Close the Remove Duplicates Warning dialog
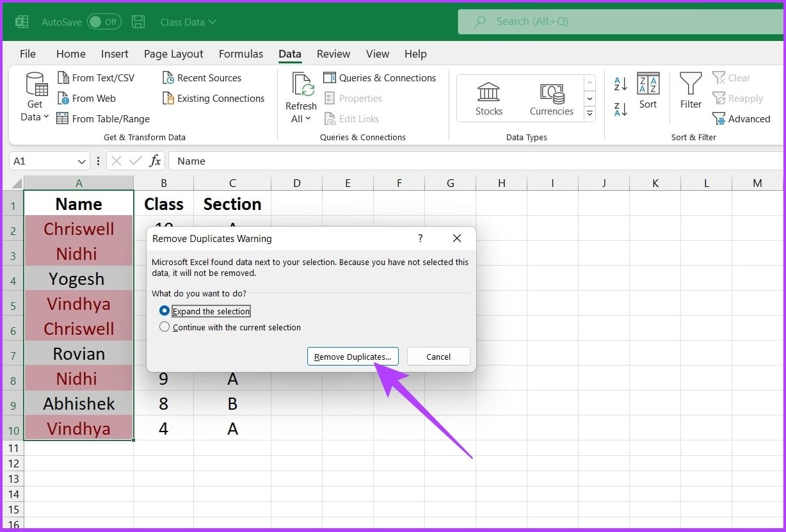Viewport: 786px width, 532px height. 457,238
